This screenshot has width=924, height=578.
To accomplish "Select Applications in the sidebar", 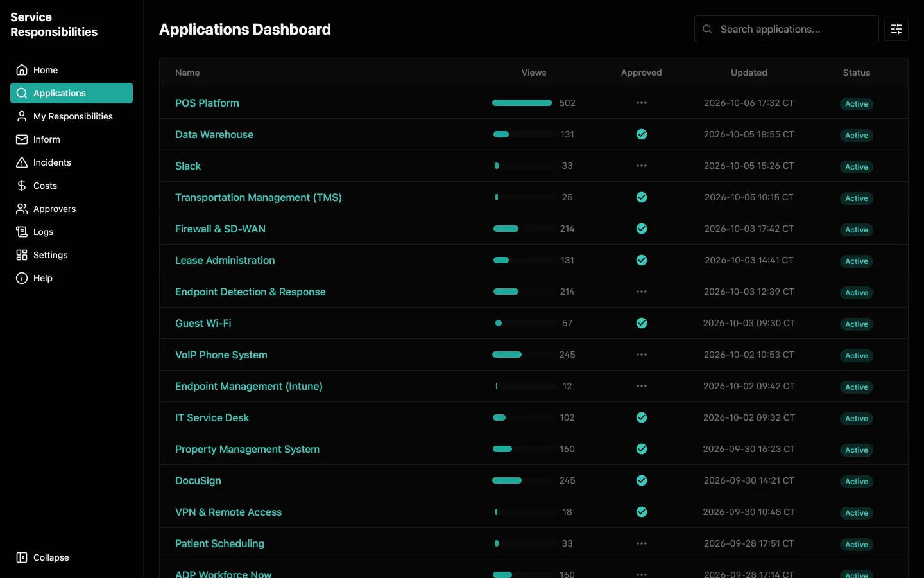I will click(x=71, y=93).
